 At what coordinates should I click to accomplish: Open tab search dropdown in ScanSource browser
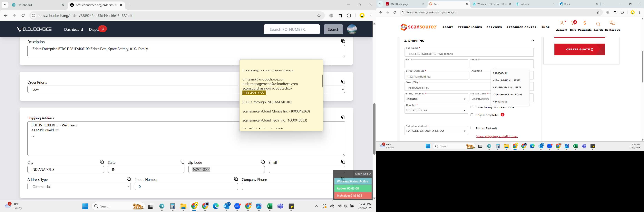pyautogui.click(x=380, y=4)
